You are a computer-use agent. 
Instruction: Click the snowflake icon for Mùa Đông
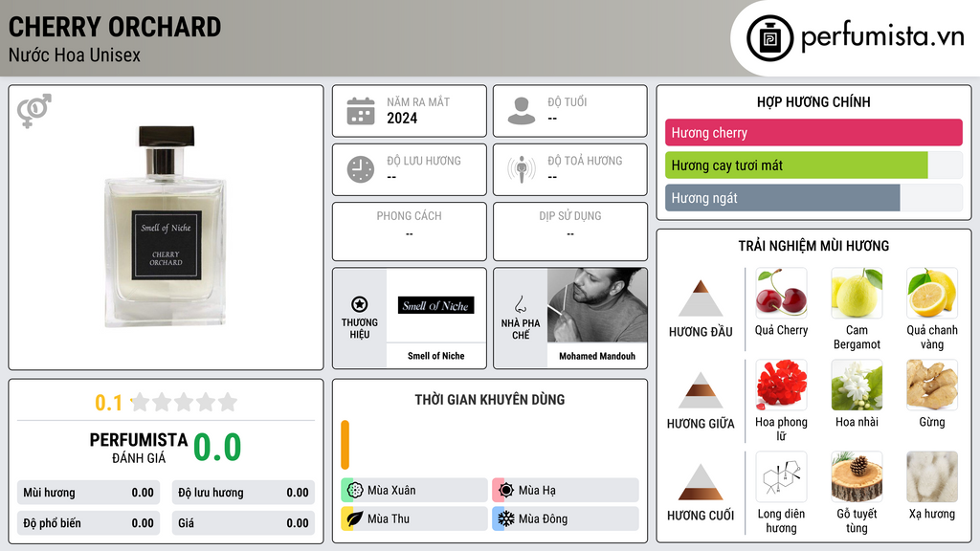point(506,518)
